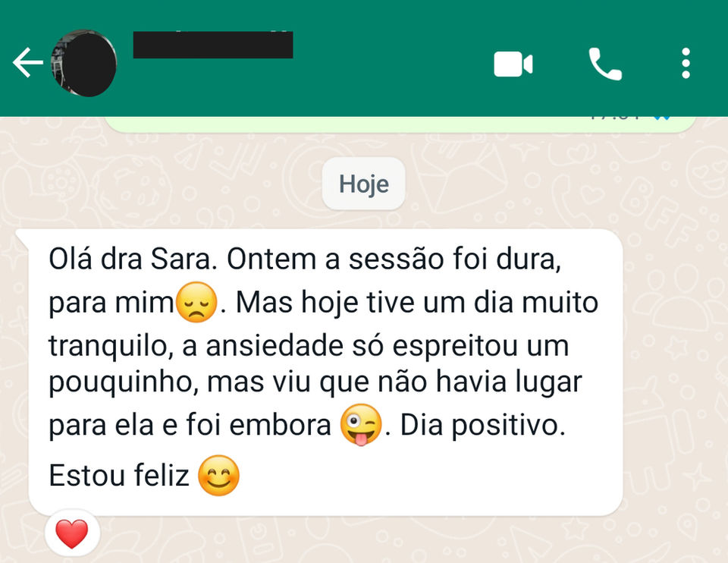The image size is (728, 563).
Task: Tap the back arrow to leave chat
Action: [28, 62]
